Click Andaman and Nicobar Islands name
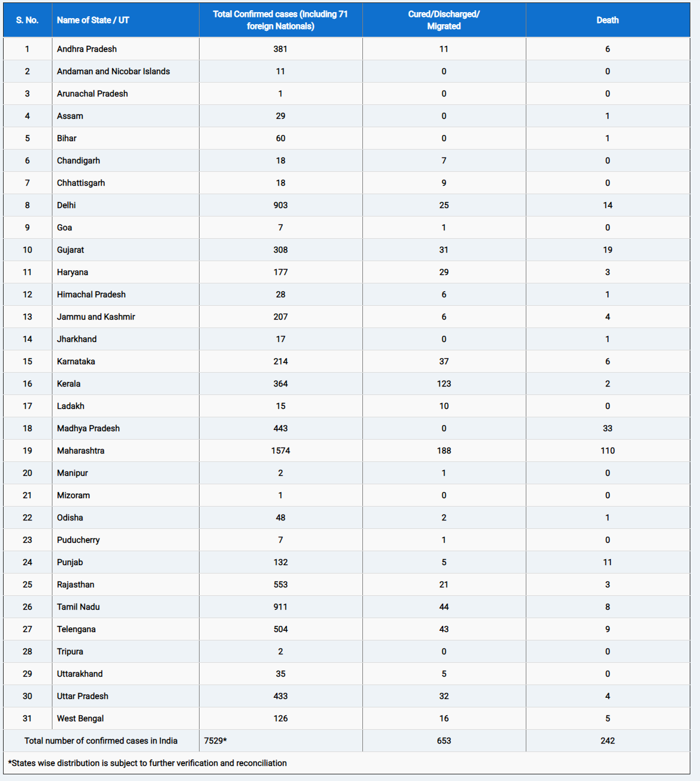This screenshot has width=700, height=781. [x=113, y=71]
